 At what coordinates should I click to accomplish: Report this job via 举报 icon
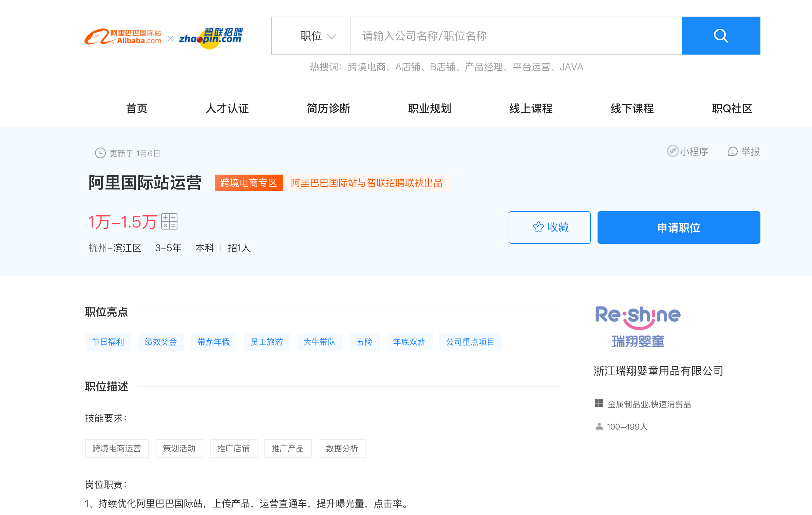733,152
